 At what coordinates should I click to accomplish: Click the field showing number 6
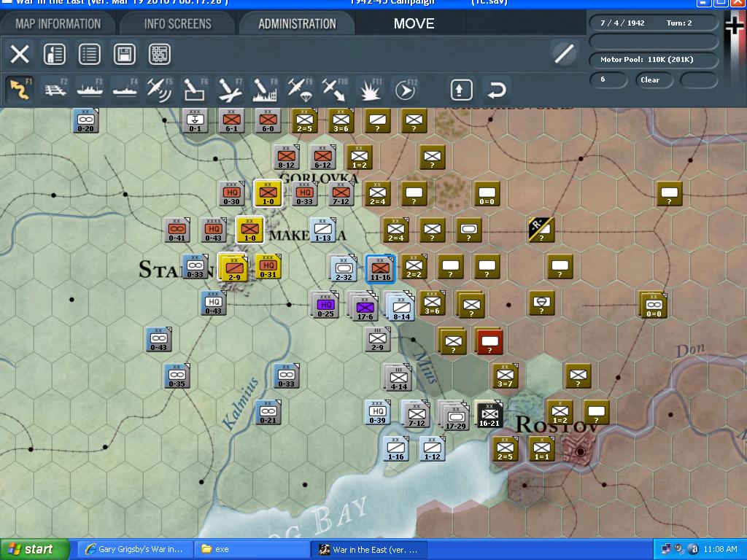608,80
